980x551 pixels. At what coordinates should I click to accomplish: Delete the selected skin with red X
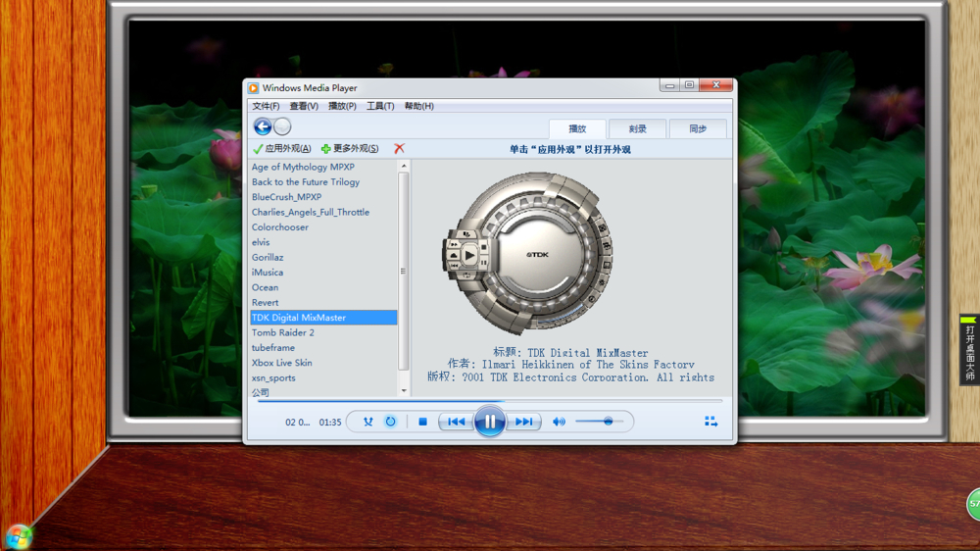[x=400, y=148]
